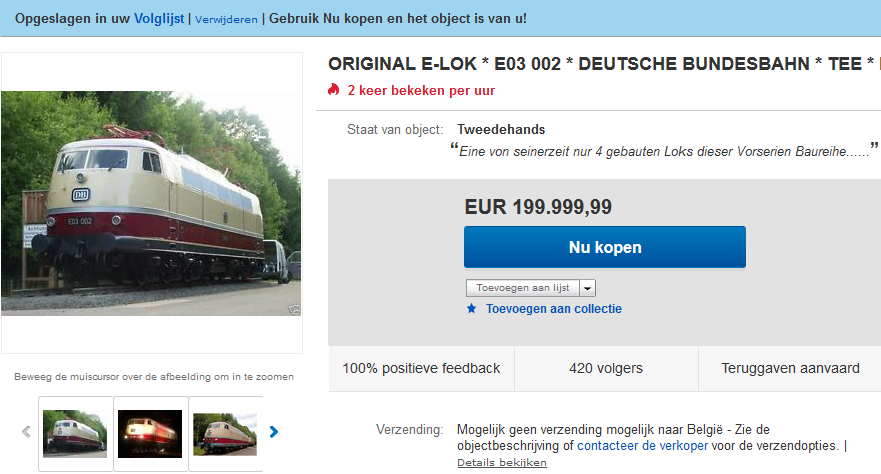Click the main E03 002 locomotive image
Image resolution: width=881 pixels, height=474 pixels.
tap(151, 203)
